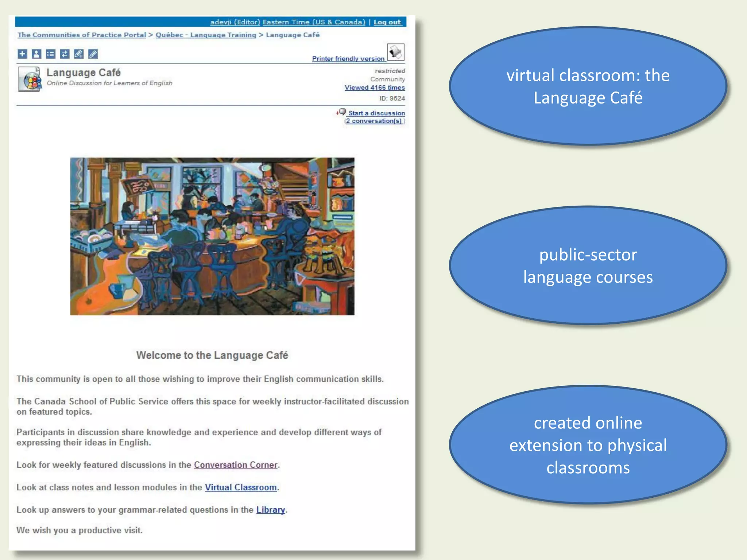Viewport: 747px width, 560px height.
Task: Open Québec - Language Training breadcrumb
Action: pyautogui.click(x=206, y=35)
